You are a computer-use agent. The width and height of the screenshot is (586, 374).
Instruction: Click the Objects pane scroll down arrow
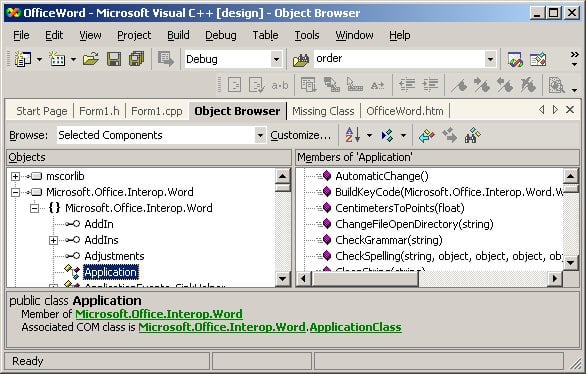coord(282,279)
